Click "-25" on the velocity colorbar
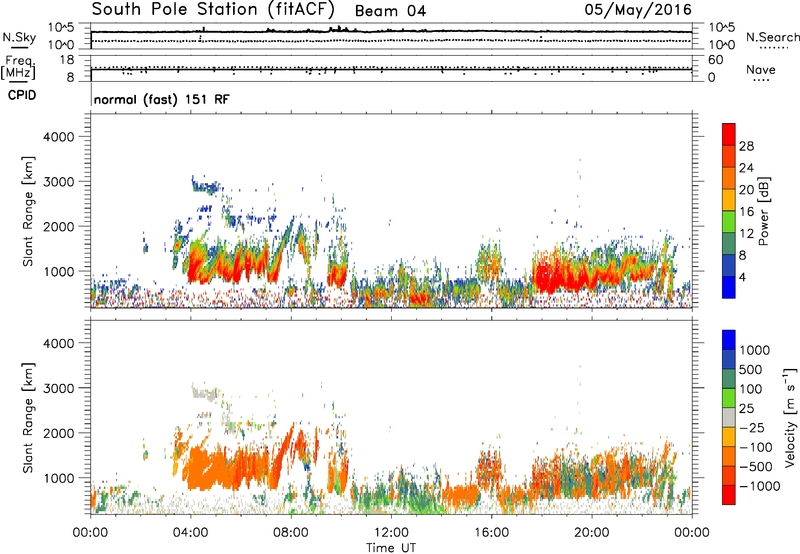This screenshot has width=800, height=554. tap(754, 427)
